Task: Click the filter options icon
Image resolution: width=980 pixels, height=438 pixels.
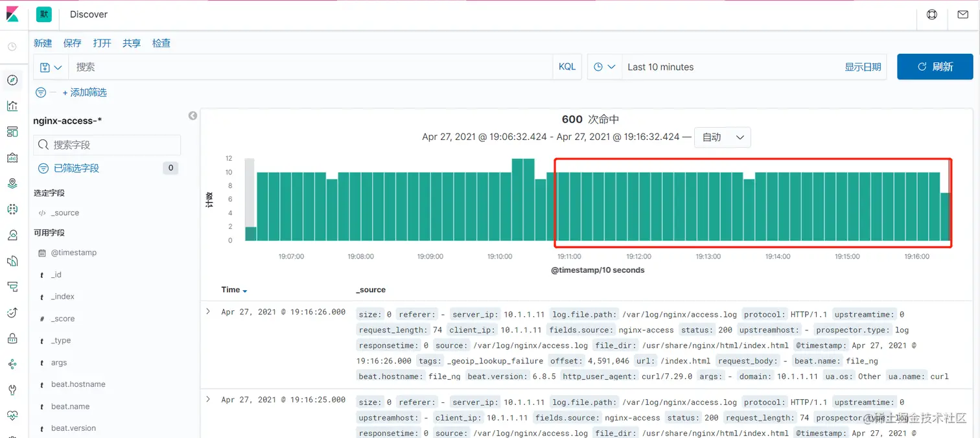Action: (41, 93)
